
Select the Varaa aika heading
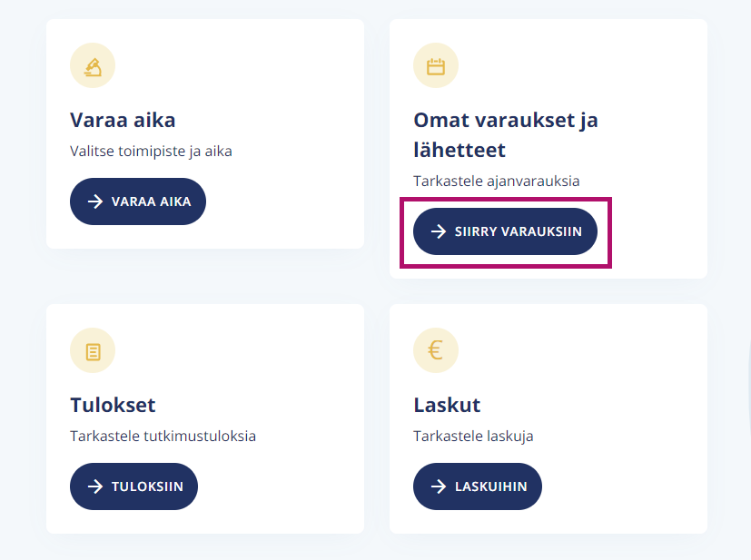tap(123, 120)
